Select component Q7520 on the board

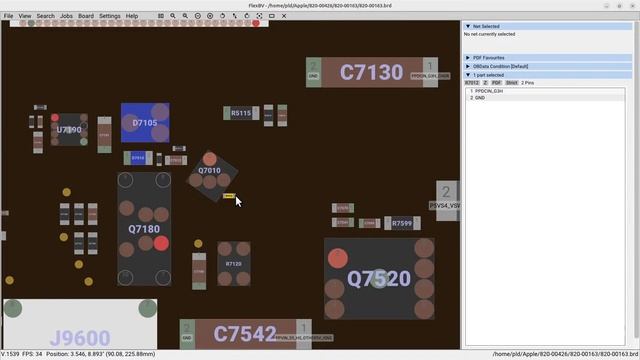tap(379, 279)
